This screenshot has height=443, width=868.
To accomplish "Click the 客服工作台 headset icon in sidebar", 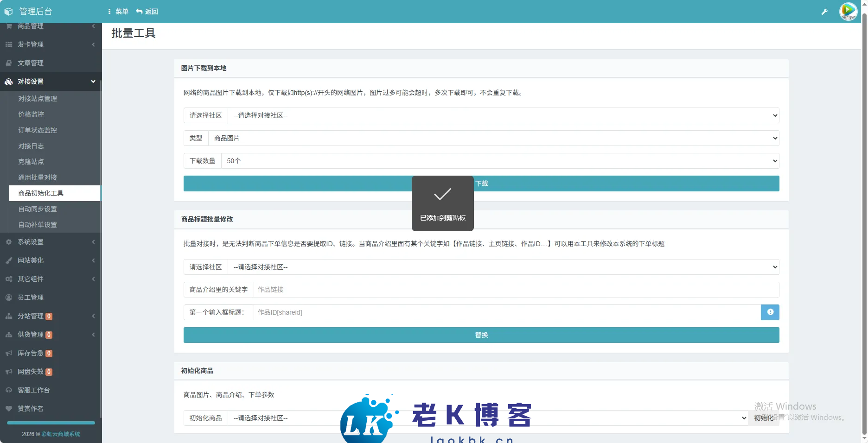I will pyautogui.click(x=9, y=390).
